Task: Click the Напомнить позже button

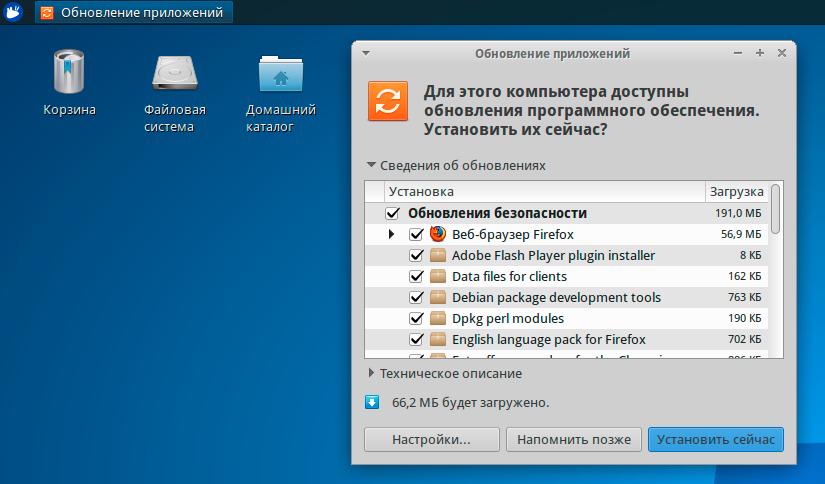Action: point(574,439)
